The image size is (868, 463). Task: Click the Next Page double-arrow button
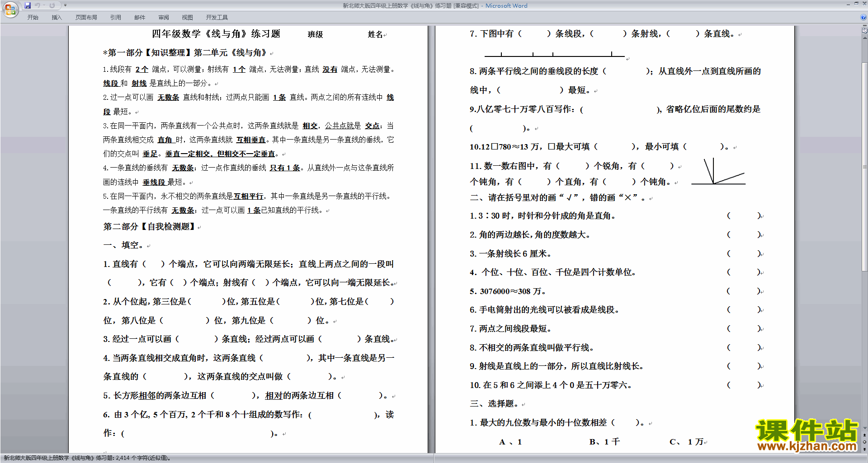point(865,449)
